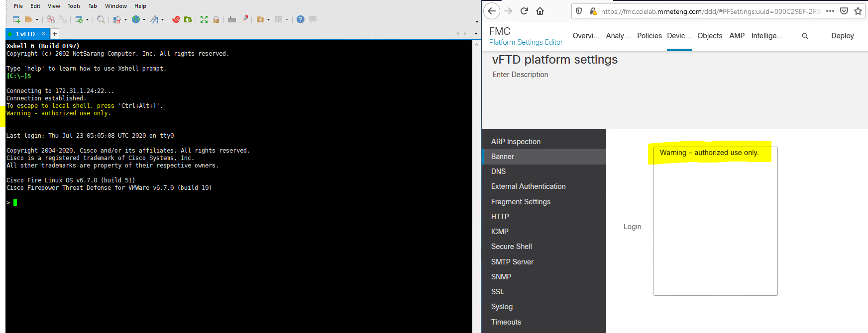Bookmark this page with star icon
Viewport: 868px width, 333px height.
coord(858,11)
